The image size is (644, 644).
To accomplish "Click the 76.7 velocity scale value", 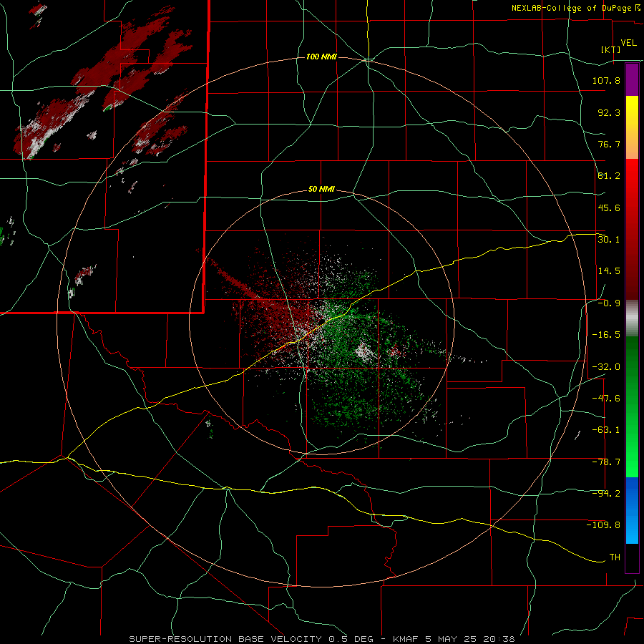I will pos(609,144).
